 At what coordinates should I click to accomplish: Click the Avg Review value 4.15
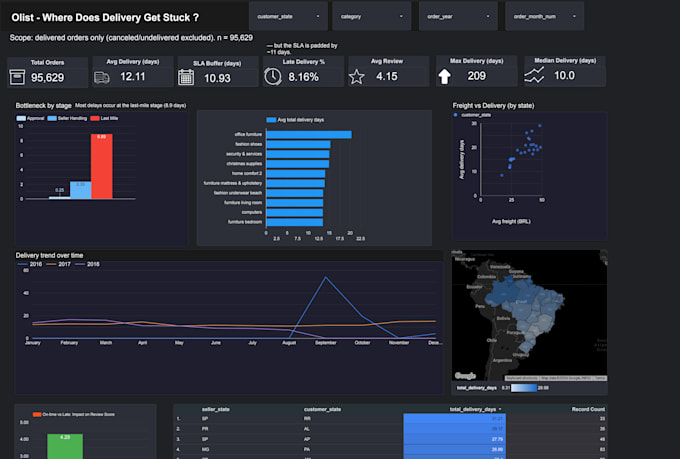(x=387, y=77)
